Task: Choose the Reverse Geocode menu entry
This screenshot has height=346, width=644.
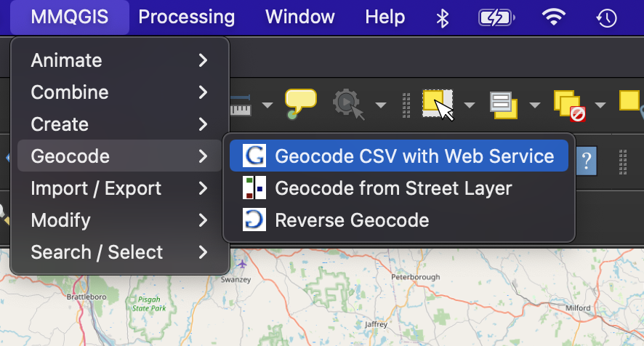Action: [351, 220]
